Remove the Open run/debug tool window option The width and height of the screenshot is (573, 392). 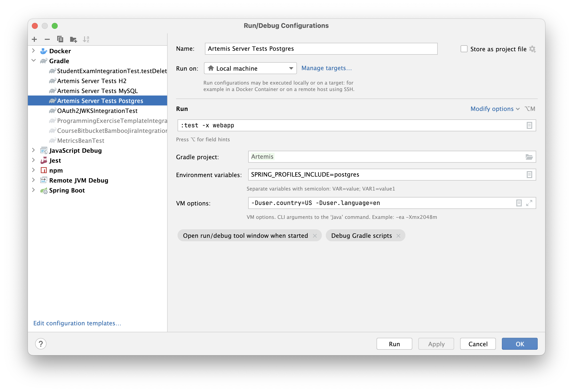click(x=315, y=236)
